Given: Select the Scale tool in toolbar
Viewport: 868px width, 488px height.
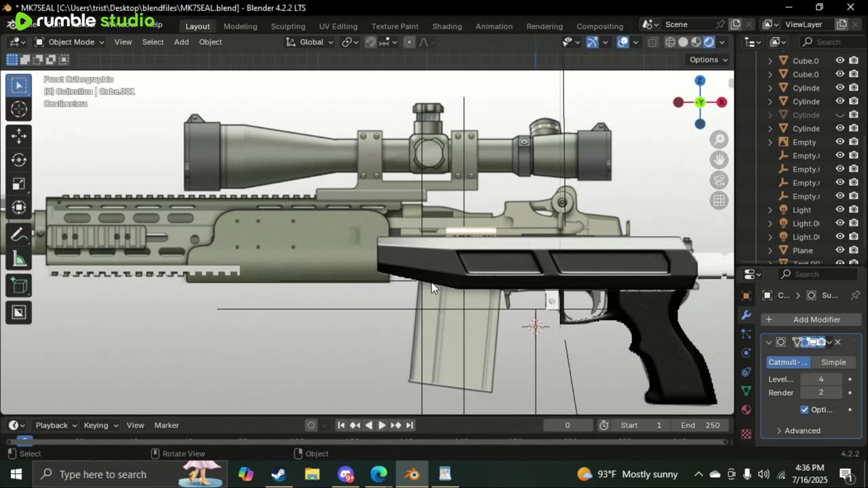Looking at the screenshot, I should tap(18, 184).
